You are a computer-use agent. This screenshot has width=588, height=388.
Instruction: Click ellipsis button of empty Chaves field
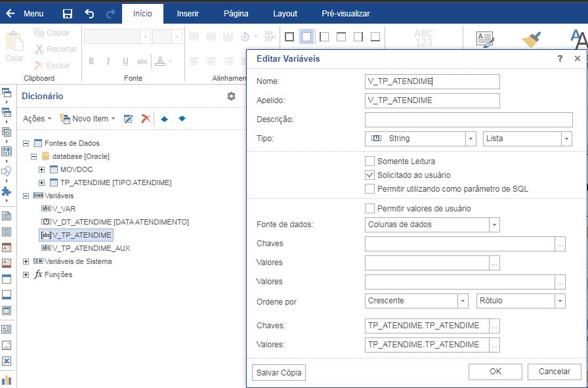[560, 244]
